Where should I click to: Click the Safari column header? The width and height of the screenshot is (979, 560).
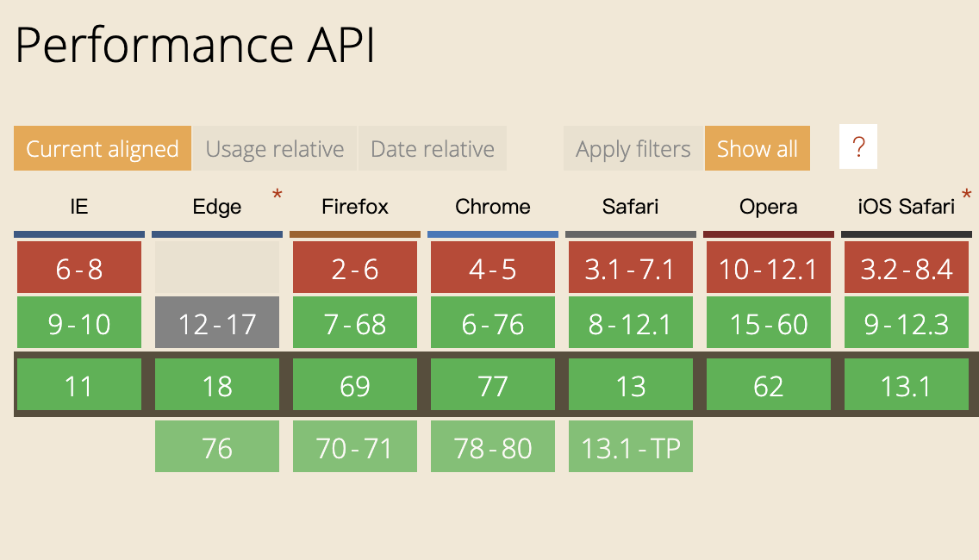[x=631, y=207]
